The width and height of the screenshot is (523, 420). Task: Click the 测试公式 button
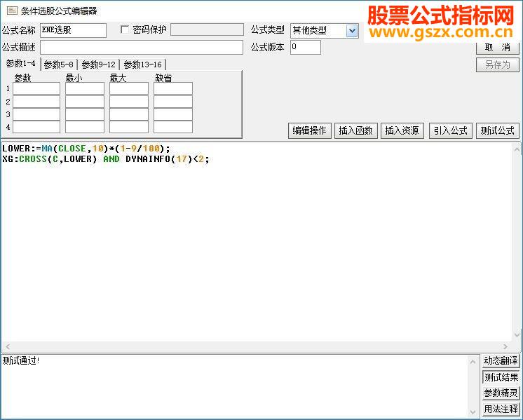point(497,130)
